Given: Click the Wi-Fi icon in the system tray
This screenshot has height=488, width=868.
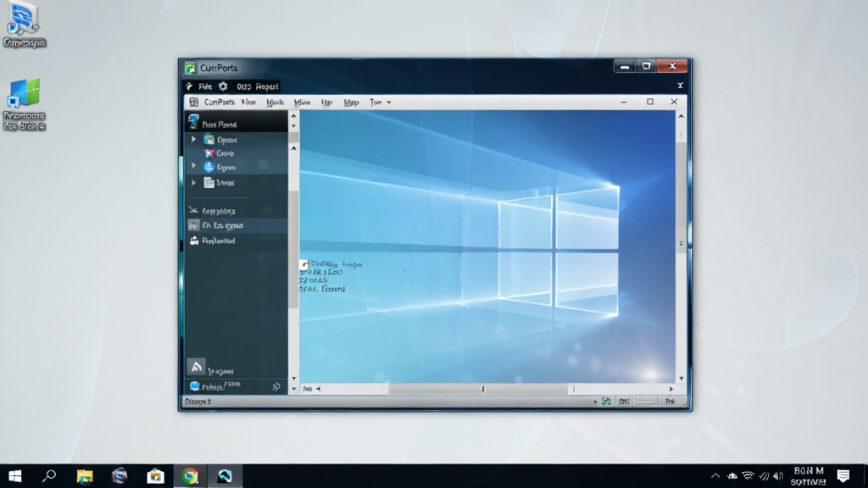Looking at the screenshot, I should tap(748, 476).
